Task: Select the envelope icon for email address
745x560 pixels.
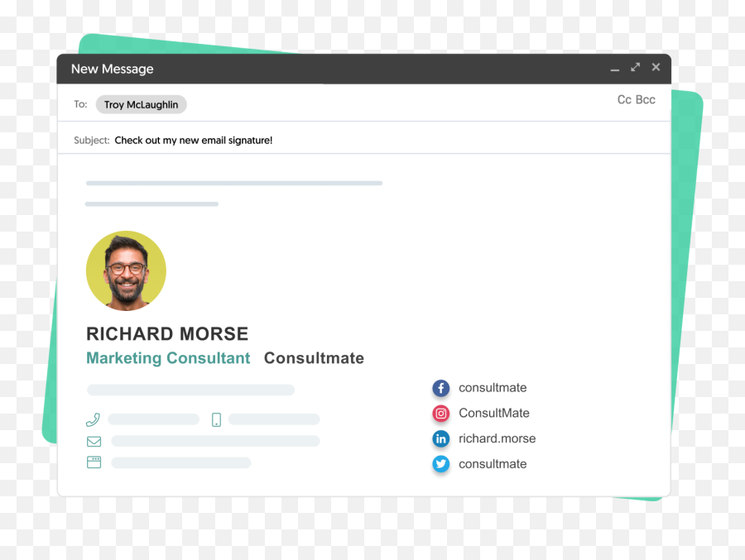Action: click(94, 441)
